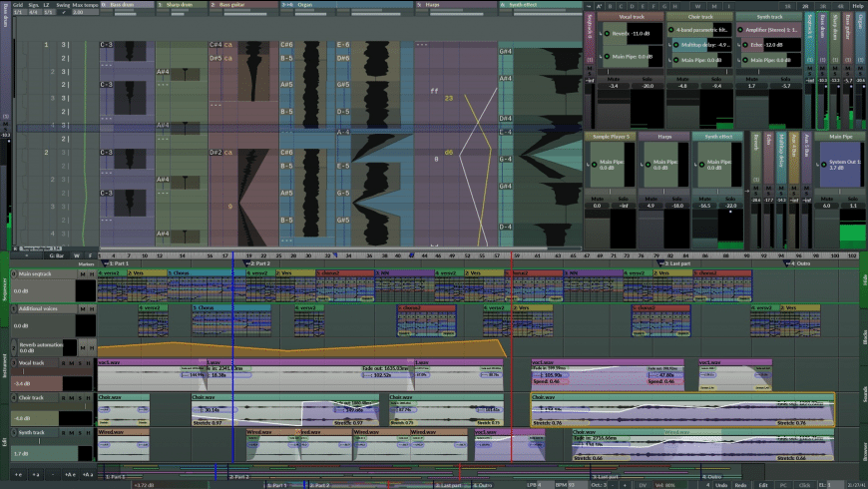Open the Help menu in the mixer toolbar
Viewport: 868px width, 489px height.
point(857,5)
